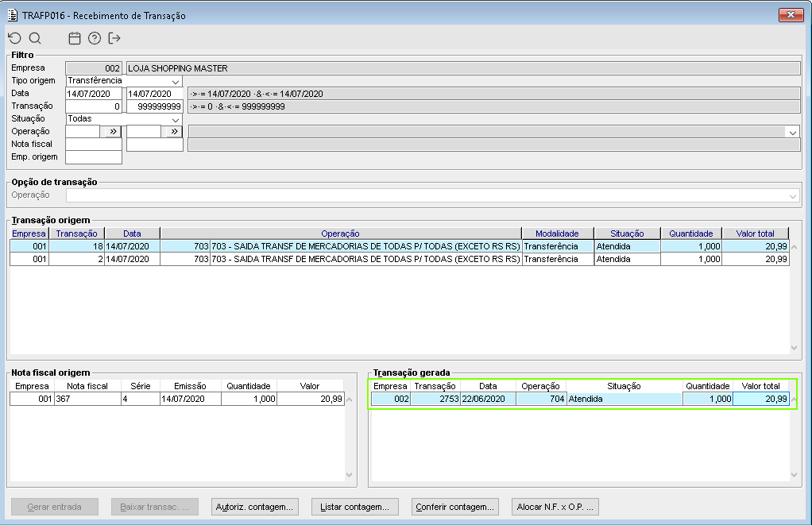812x525 pixels.
Task: Click scroll up arrow in Nota fiscal origem grid
Action: click(350, 400)
